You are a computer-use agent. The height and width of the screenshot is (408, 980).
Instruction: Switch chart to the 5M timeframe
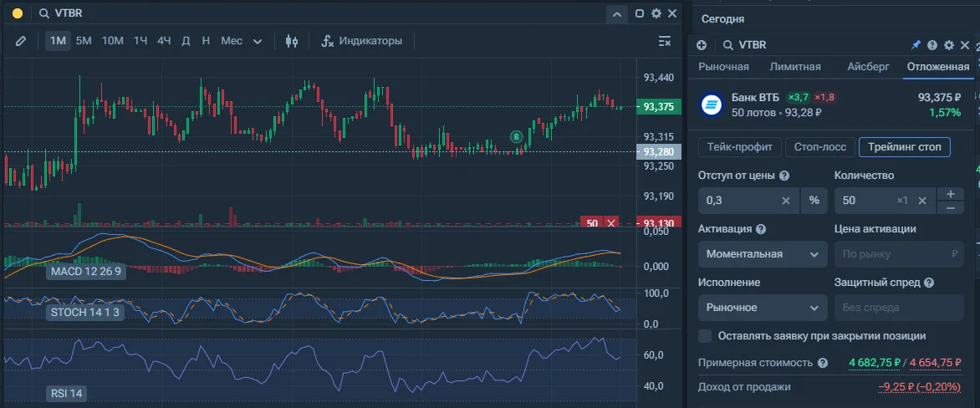coord(84,41)
